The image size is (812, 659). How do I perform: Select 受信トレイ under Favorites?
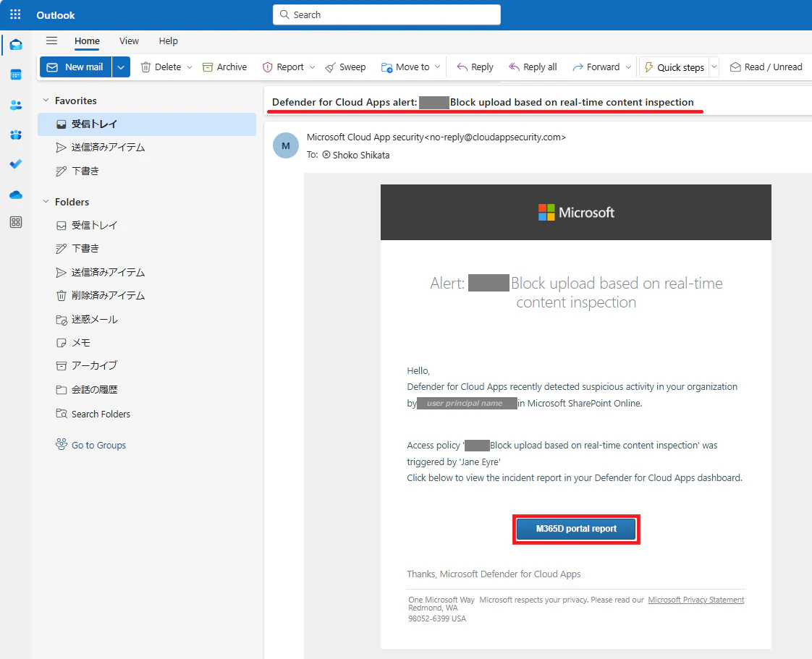point(147,124)
